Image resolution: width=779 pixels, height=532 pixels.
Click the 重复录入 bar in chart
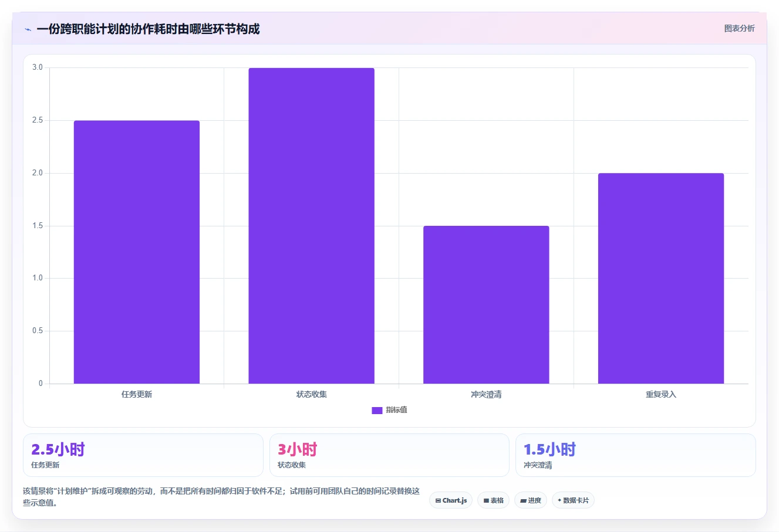click(661, 279)
